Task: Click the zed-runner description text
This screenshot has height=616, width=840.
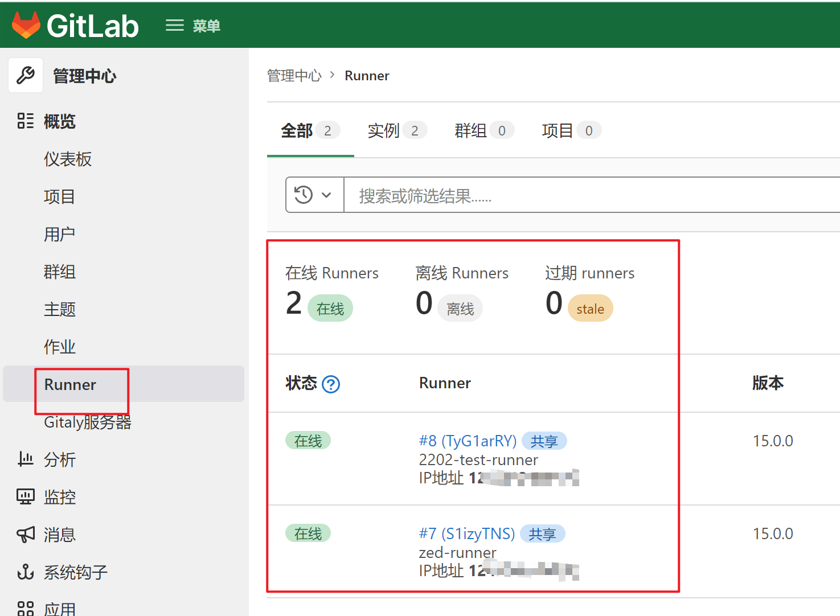Action: coord(457,552)
